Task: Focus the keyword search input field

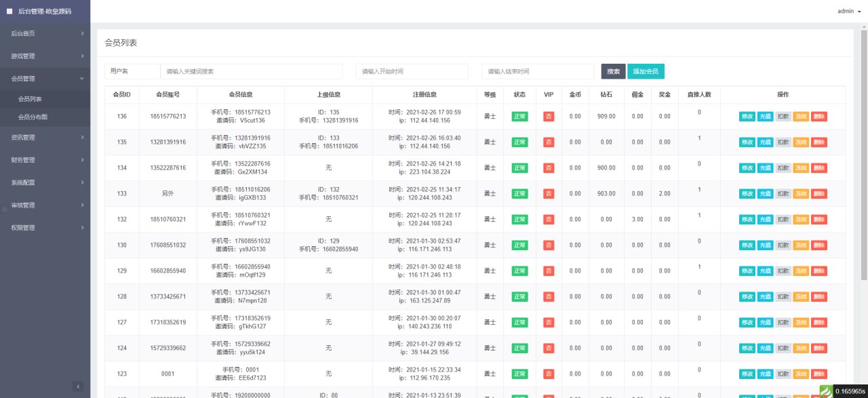Action: (x=251, y=71)
